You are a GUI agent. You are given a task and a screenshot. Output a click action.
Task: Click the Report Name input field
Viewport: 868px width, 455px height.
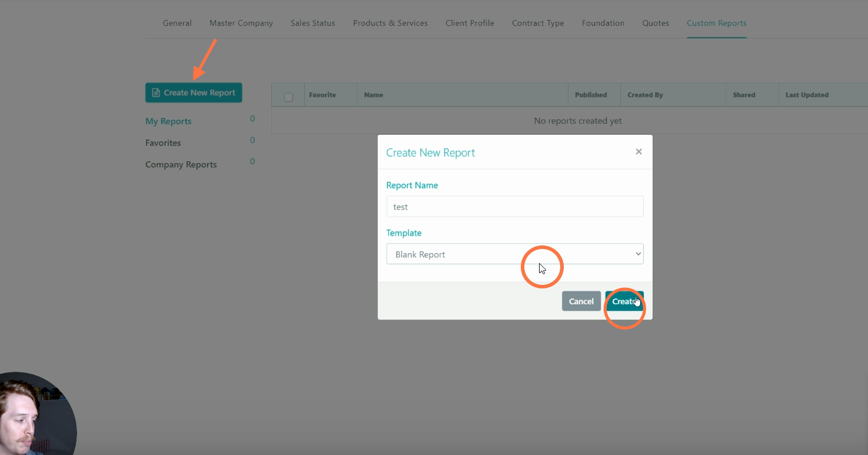[515, 207]
